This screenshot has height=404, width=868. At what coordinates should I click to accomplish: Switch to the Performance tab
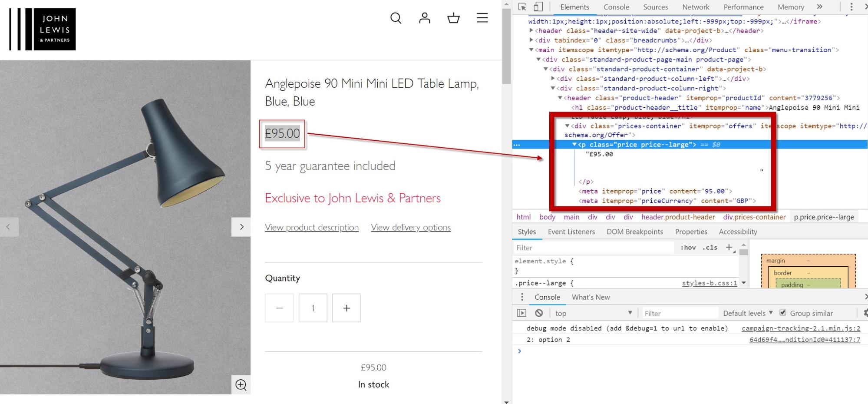[743, 7]
